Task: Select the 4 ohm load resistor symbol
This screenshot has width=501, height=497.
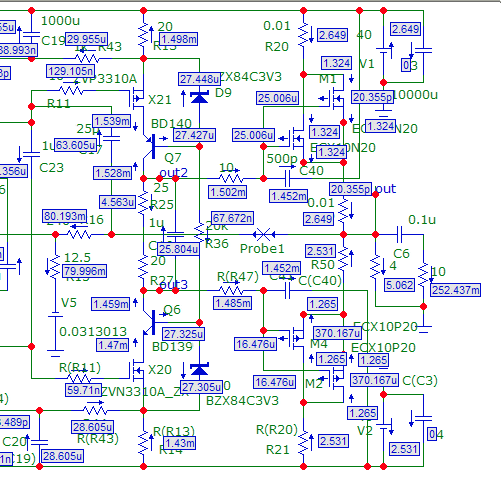Action: point(375,267)
